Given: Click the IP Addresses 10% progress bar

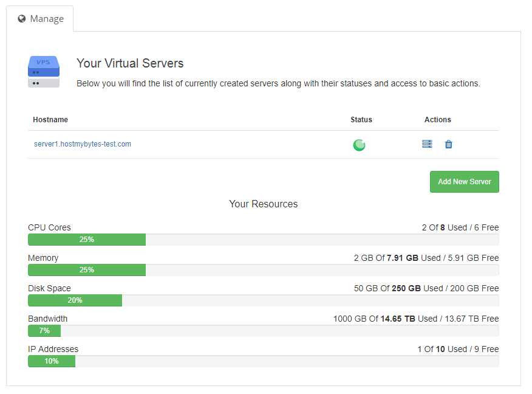Looking at the screenshot, I should pos(52,361).
